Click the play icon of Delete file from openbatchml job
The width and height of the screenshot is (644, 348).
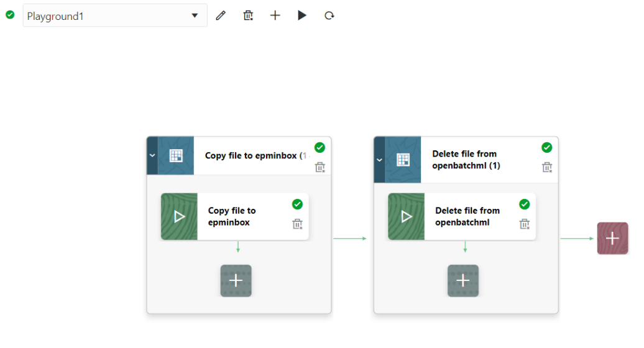coord(406,216)
